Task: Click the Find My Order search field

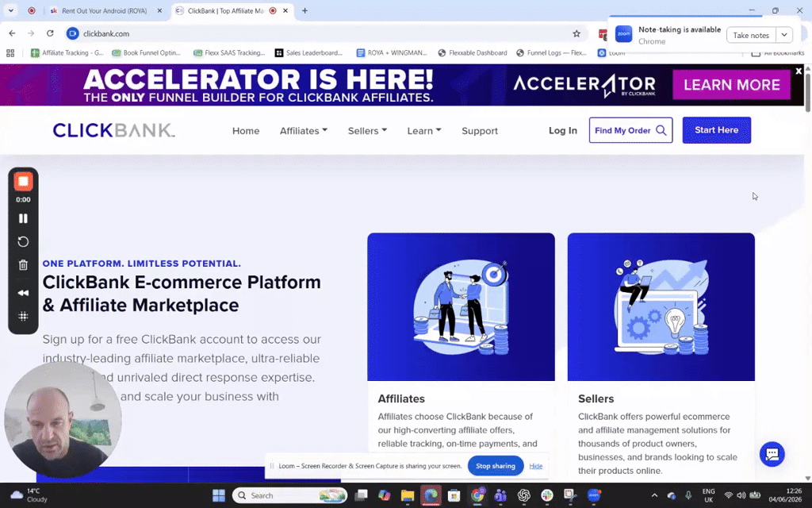Action: [x=630, y=130]
